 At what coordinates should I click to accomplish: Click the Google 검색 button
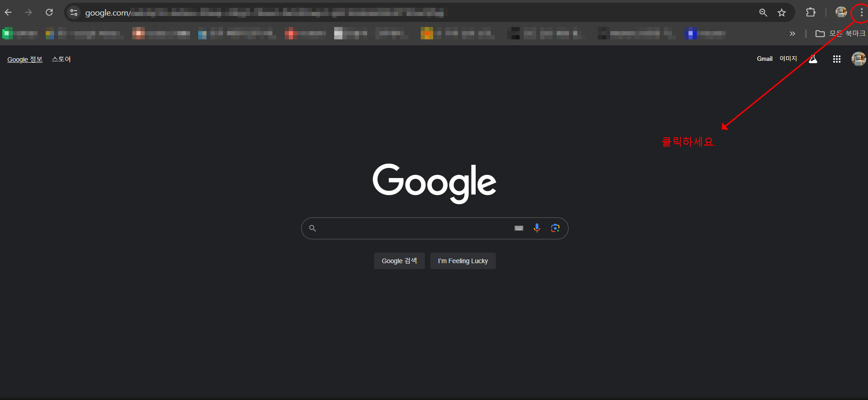(399, 261)
